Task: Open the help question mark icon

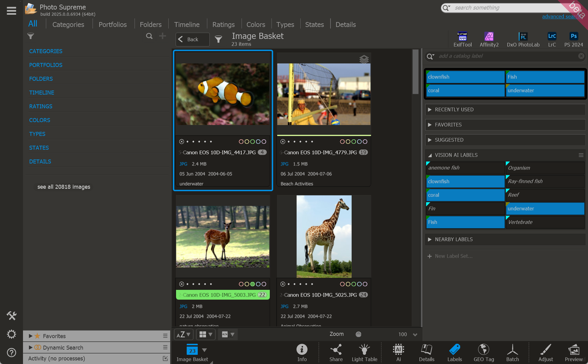Action: 11,353
